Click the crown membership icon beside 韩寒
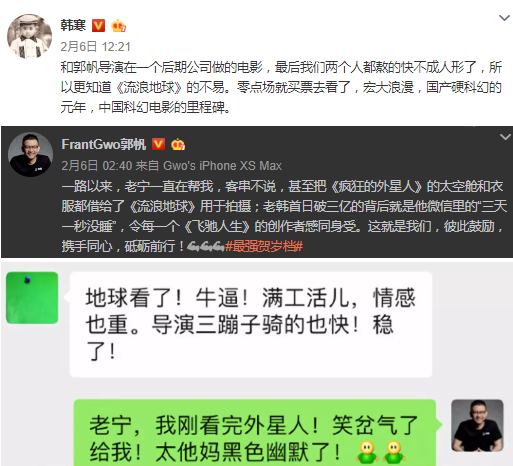This screenshot has width=513, height=466. 118,26
